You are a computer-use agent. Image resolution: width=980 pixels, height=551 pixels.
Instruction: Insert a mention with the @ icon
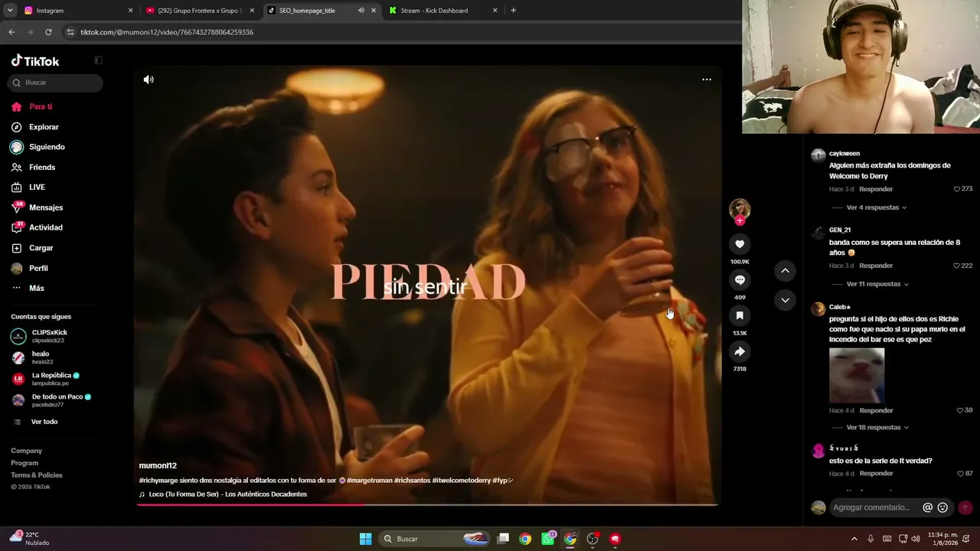point(928,507)
